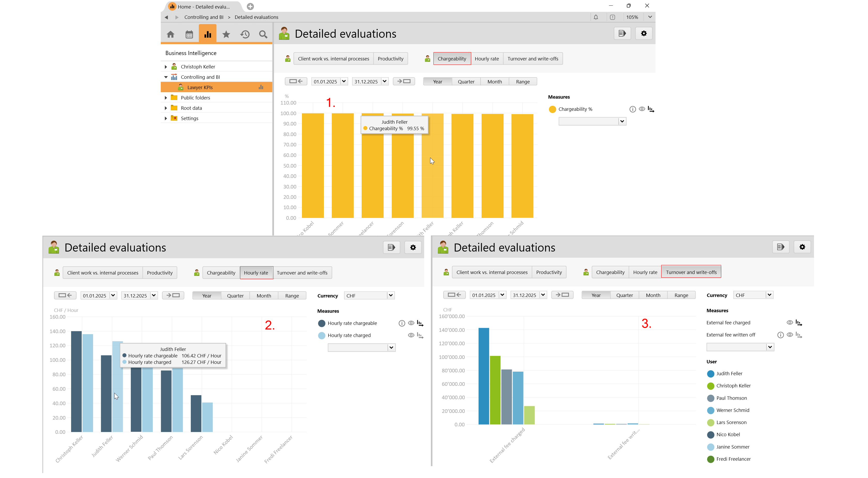
Task: Click the Judith Feller blue color swatch
Action: pos(711,374)
